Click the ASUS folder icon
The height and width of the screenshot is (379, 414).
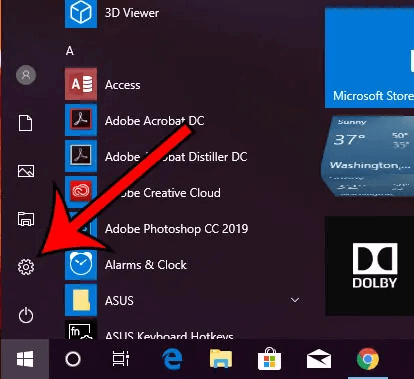point(81,300)
